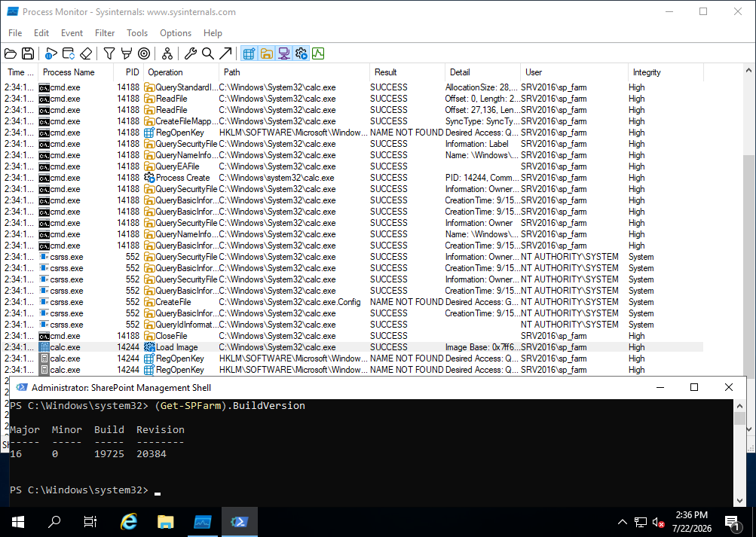Show the Process Tree icon
Image resolution: width=756 pixels, height=537 pixels.
pyautogui.click(x=167, y=53)
